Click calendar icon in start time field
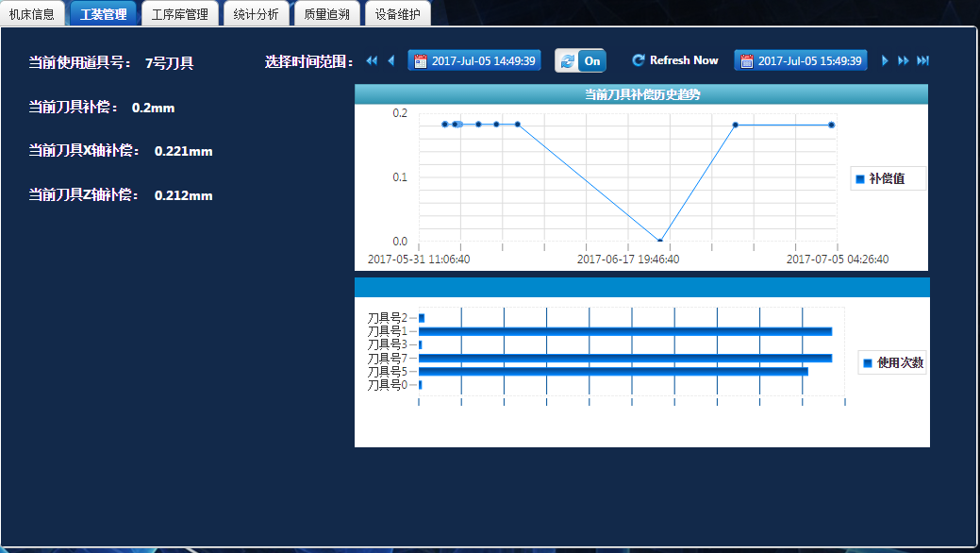The image size is (980, 553). click(421, 60)
